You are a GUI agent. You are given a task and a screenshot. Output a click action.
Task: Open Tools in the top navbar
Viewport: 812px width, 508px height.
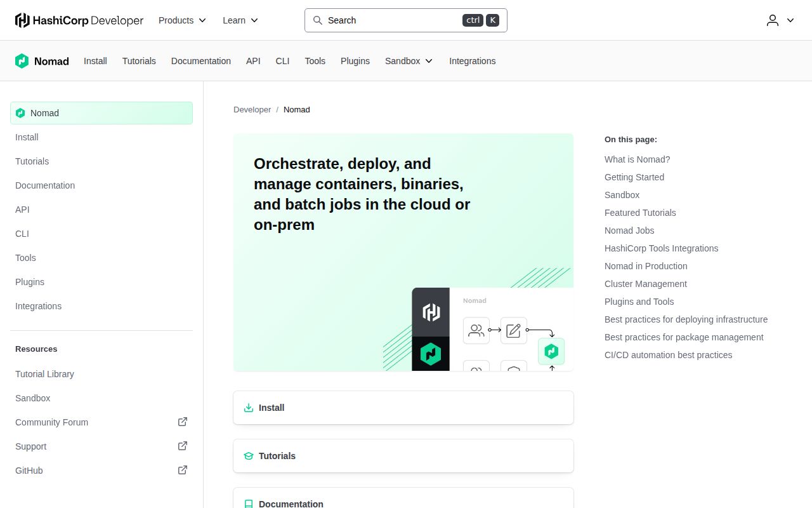[315, 61]
